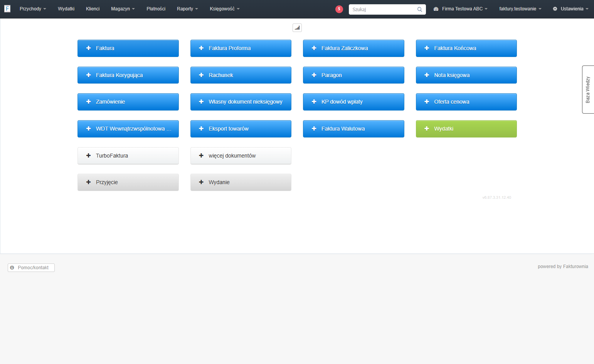The height and width of the screenshot is (364, 594).
Task: Show więcej dokumentów options
Action: [241, 156]
